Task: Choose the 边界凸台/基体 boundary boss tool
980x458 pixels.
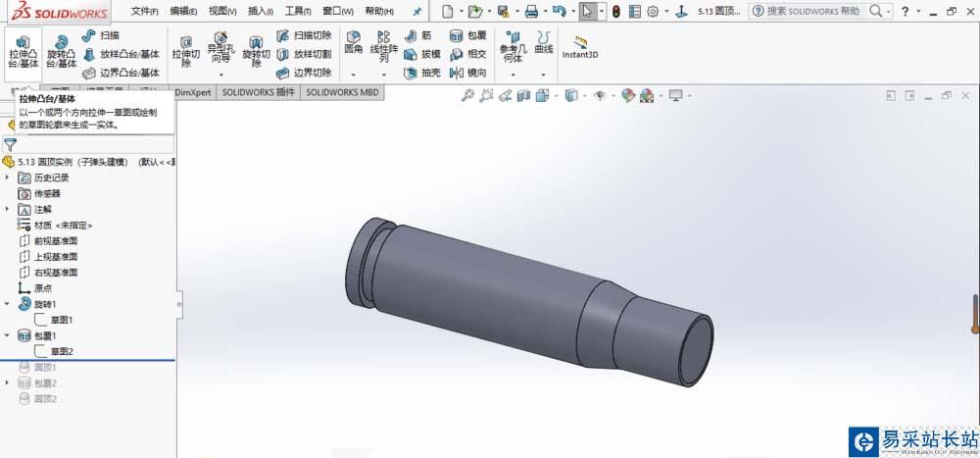Action: click(122, 74)
